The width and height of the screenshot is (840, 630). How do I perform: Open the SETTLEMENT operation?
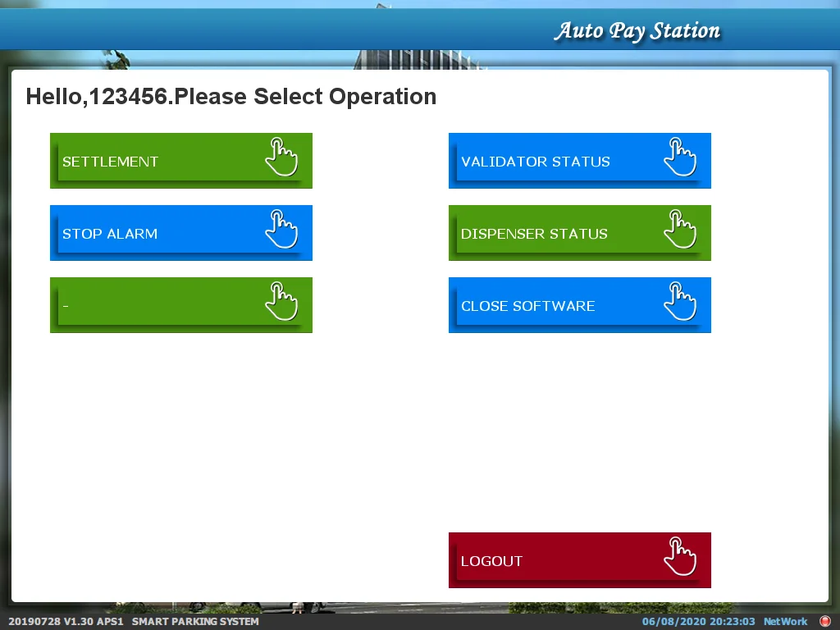(181, 161)
